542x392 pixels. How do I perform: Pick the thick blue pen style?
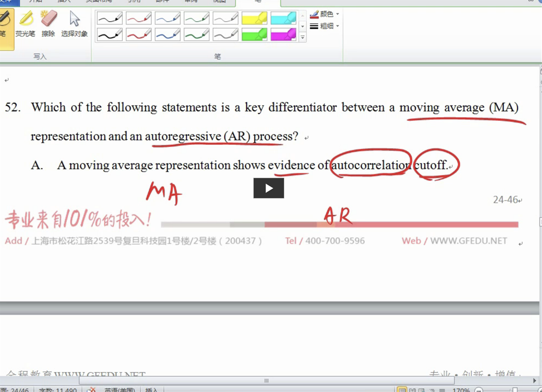pos(168,34)
